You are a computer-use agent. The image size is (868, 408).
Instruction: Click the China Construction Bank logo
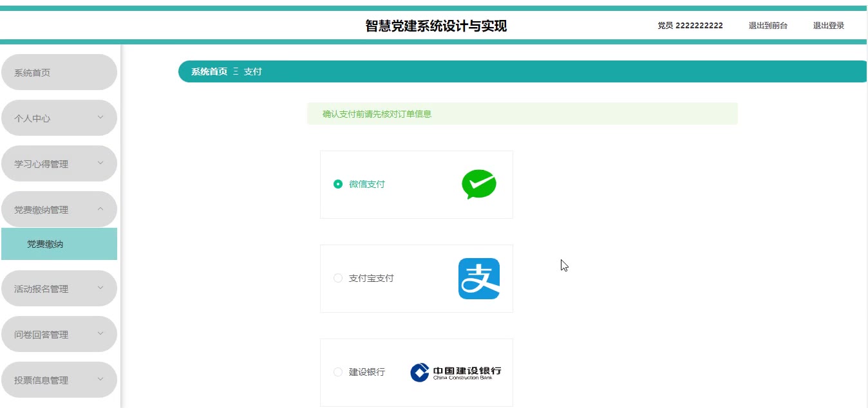click(x=456, y=373)
